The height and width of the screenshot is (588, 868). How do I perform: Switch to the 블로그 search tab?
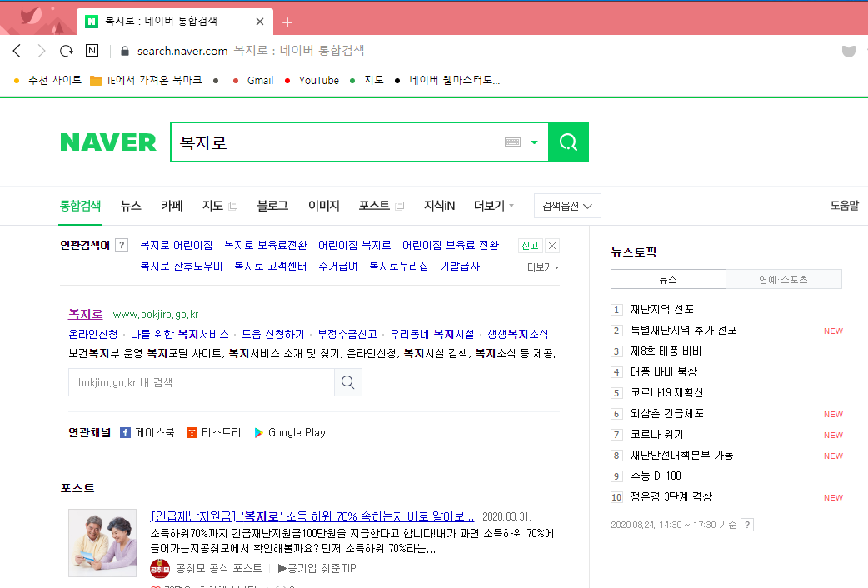(x=272, y=206)
